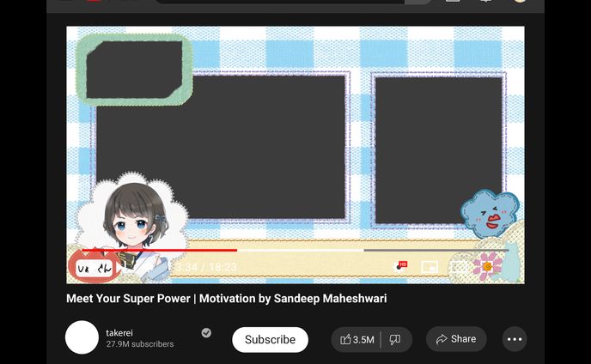The width and height of the screenshot is (591, 364).
Task: Toggle theater mode on the video player
Action: point(459,267)
